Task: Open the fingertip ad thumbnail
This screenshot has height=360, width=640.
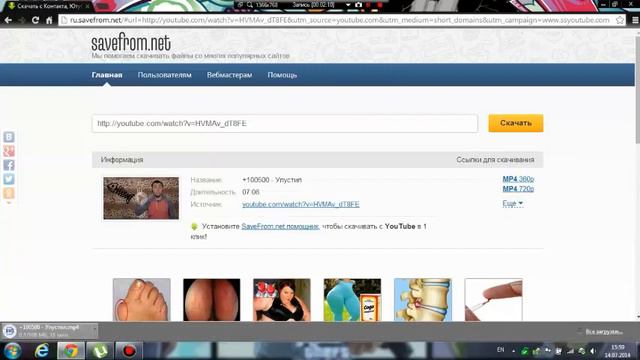Action: (x=493, y=300)
